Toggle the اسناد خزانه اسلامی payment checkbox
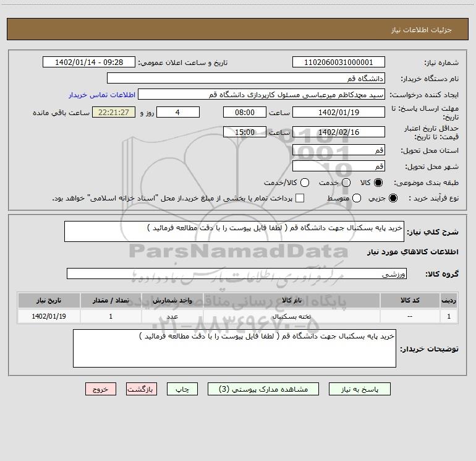Screen dimensions: 476x461 (x=300, y=198)
